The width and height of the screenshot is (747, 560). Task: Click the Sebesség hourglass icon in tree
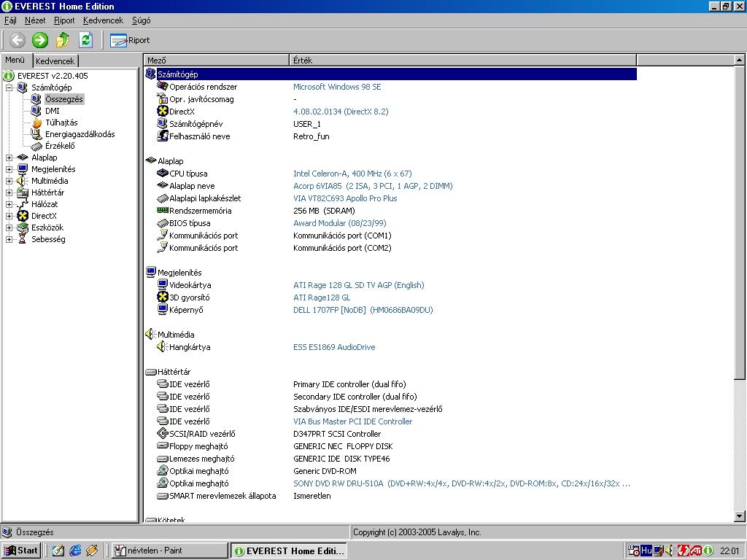[23, 239]
